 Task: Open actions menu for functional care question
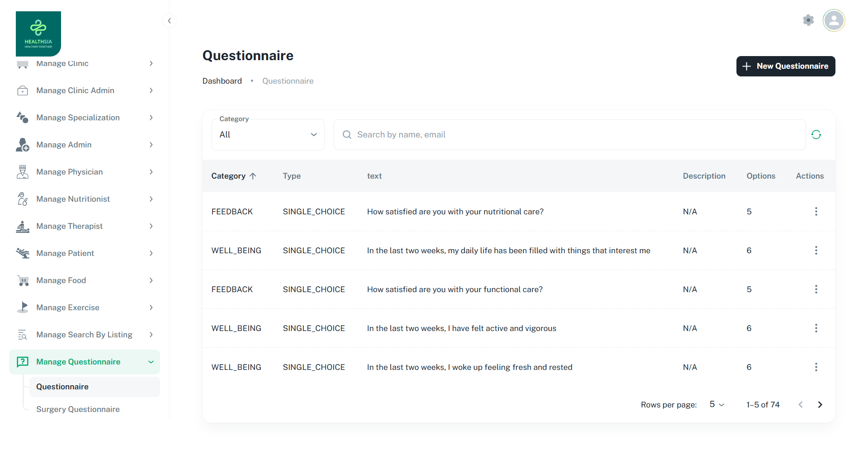point(816,289)
